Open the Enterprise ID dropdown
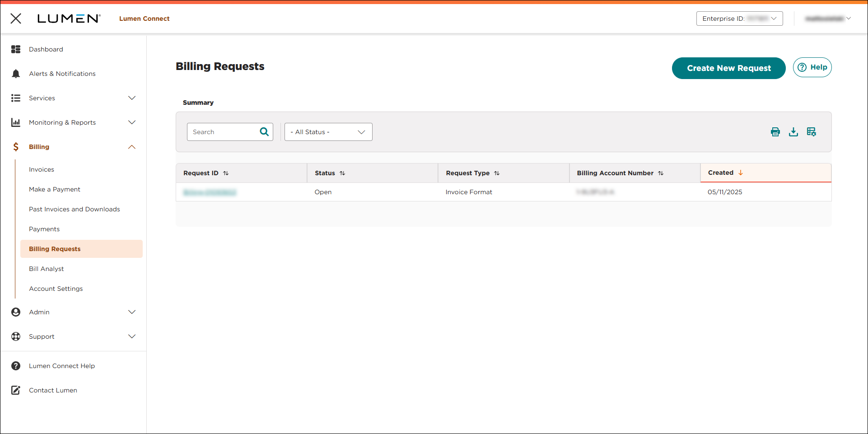Viewport: 868px width, 434px height. [x=739, y=19]
